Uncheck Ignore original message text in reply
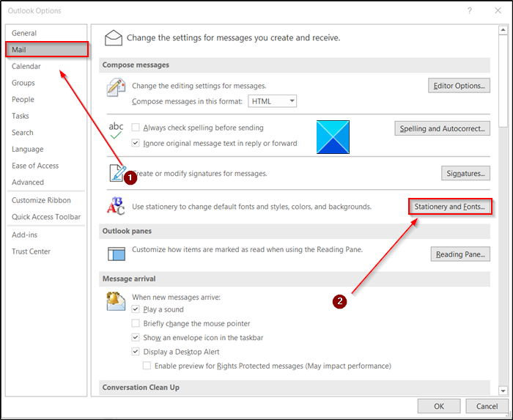The height and width of the screenshot is (420, 513). pyautogui.click(x=136, y=143)
